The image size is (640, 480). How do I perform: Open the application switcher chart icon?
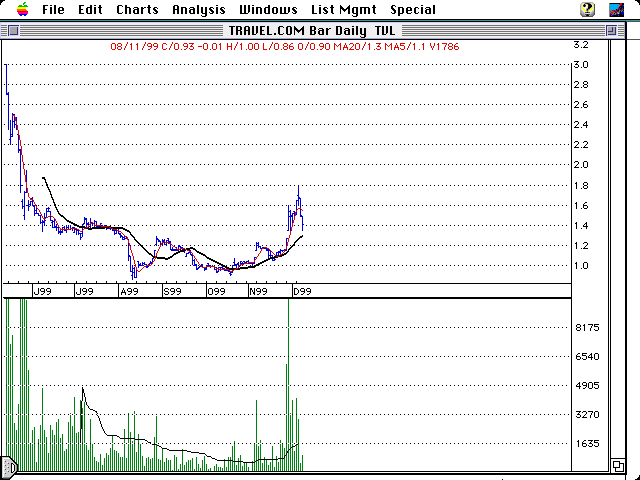[x=616, y=9]
